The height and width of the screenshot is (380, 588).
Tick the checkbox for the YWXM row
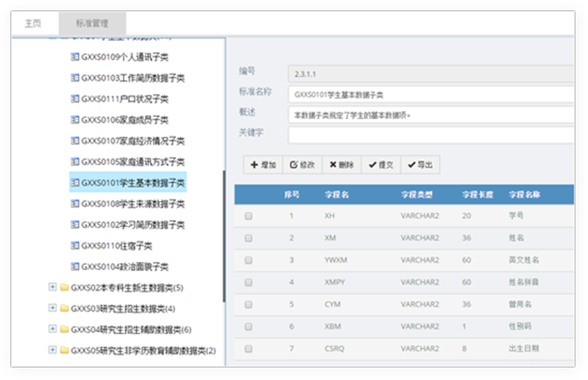tap(248, 260)
